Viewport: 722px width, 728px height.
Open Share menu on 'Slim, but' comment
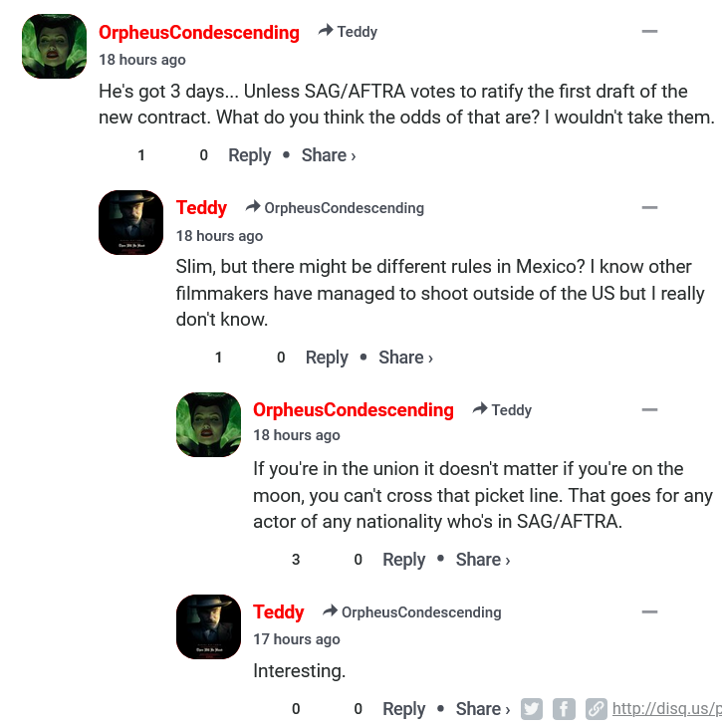(x=405, y=358)
